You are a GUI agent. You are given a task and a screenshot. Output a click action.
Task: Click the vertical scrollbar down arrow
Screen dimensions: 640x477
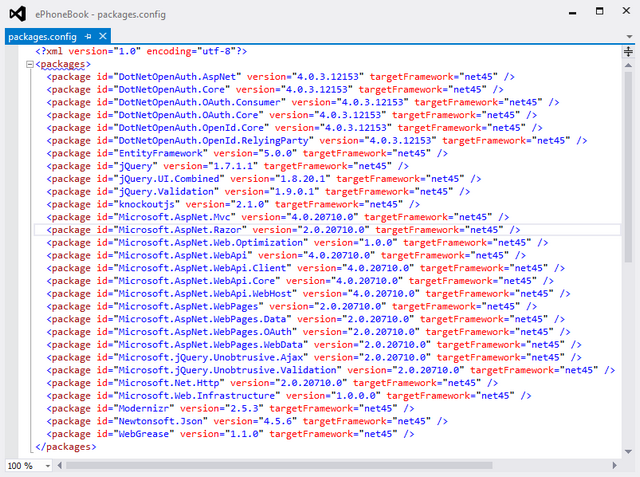point(628,451)
